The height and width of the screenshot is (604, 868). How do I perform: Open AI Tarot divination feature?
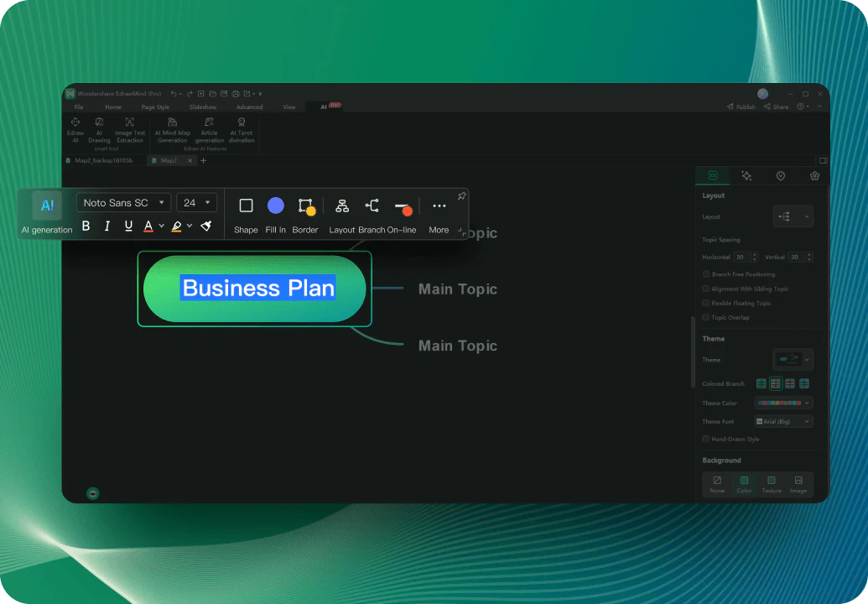click(x=242, y=129)
